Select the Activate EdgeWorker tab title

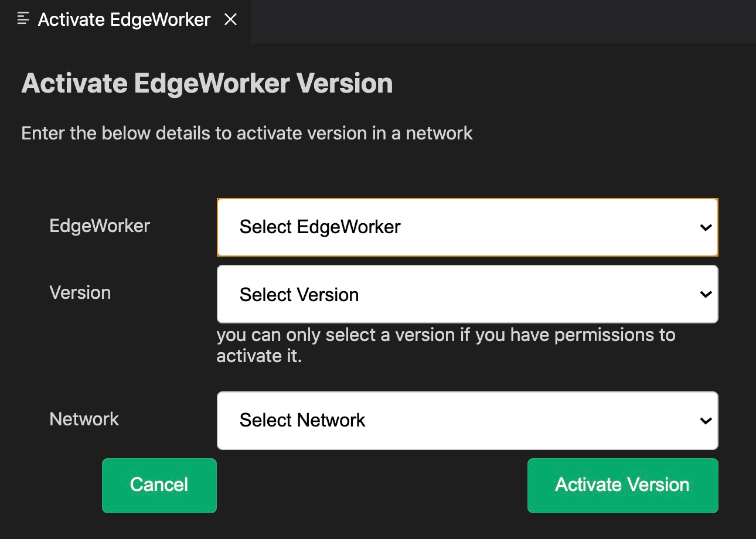pyautogui.click(x=124, y=19)
